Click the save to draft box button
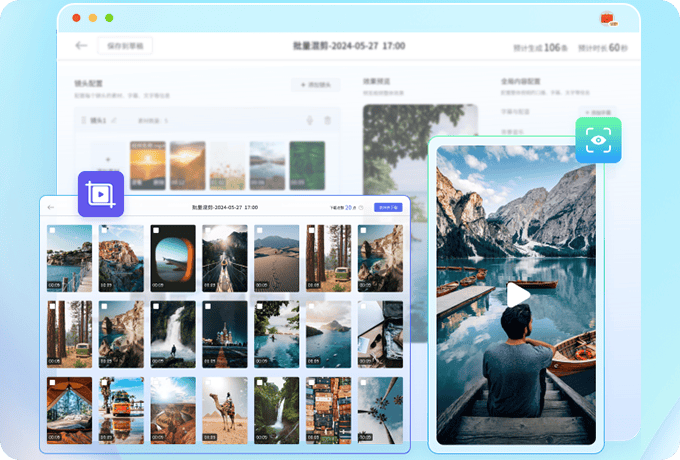 [x=125, y=46]
